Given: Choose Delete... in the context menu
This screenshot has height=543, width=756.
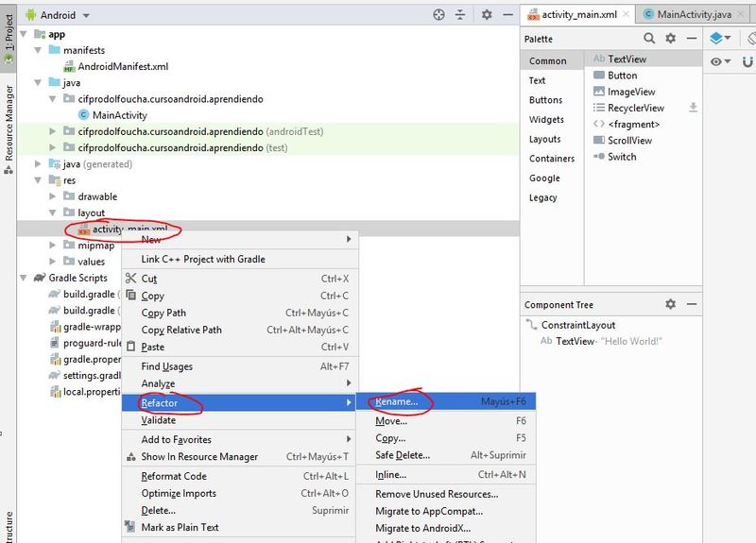Looking at the screenshot, I should tap(239, 510).
